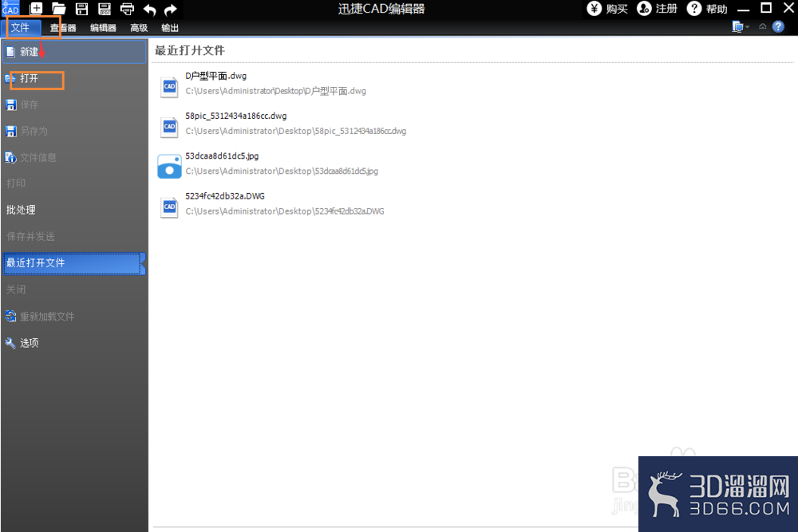
Task: Select 文件信息 in the file menu
Action: point(74,158)
